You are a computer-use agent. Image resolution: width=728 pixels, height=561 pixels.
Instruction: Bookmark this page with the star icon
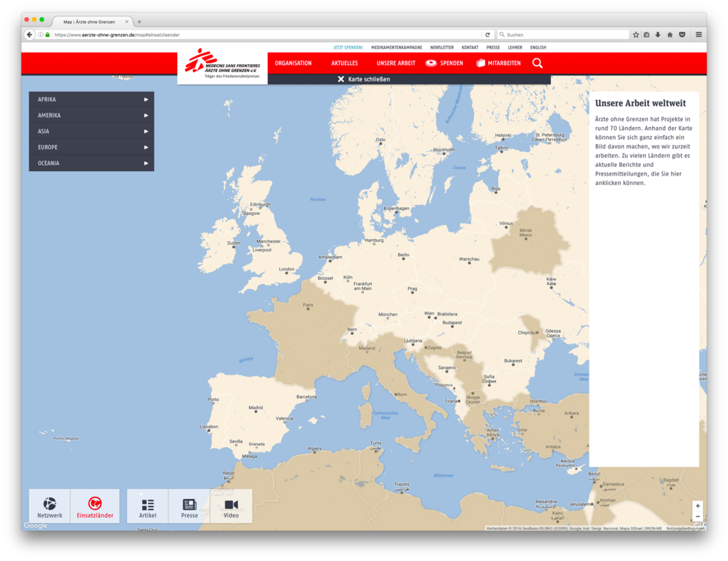635,34
